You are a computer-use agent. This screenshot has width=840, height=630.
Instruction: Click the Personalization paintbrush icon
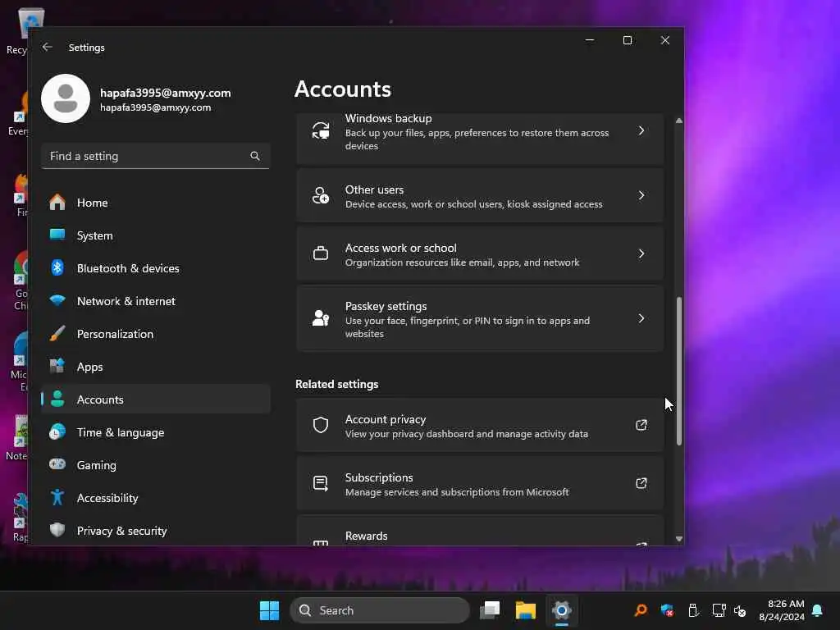[x=57, y=333]
